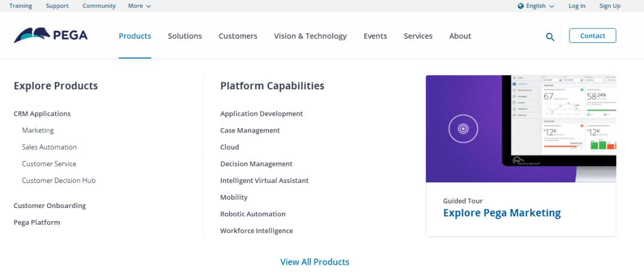Open the Sign Up link
Screen dimensions: 644x276
click(609, 6)
